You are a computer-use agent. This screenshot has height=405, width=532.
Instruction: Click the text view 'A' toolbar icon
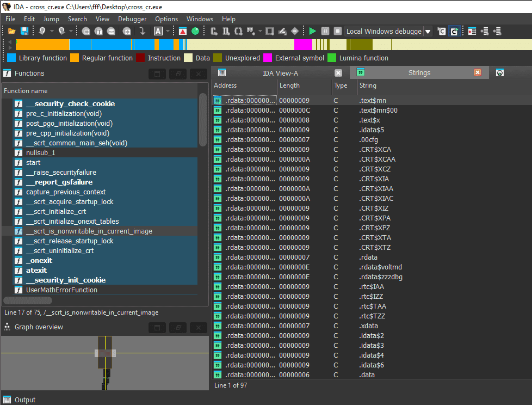pos(158,32)
